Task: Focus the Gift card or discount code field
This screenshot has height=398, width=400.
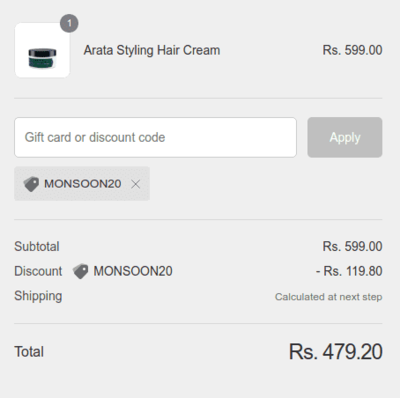Action: tap(155, 137)
